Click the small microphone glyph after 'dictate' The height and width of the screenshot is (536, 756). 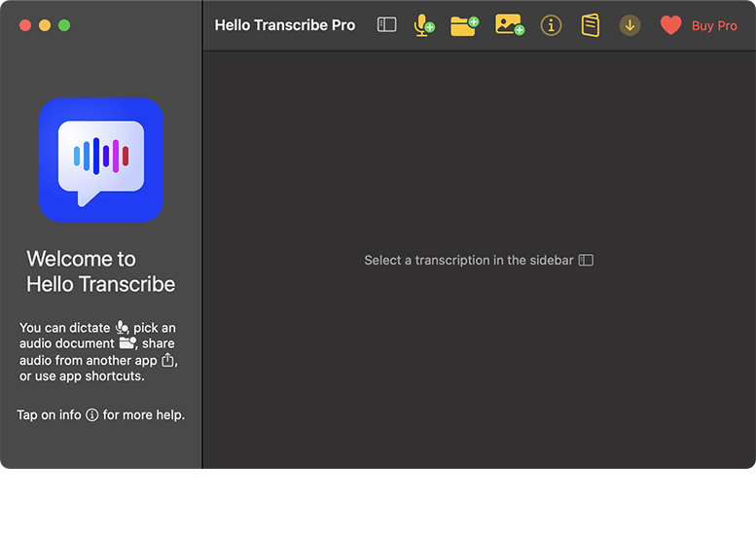[x=122, y=328]
